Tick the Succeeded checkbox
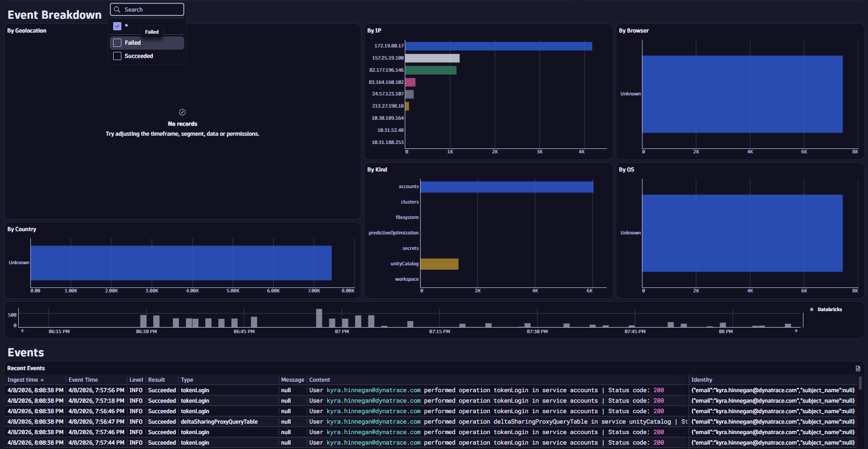Image resolution: width=868 pixels, height=449 pixels. click(117, 56)
